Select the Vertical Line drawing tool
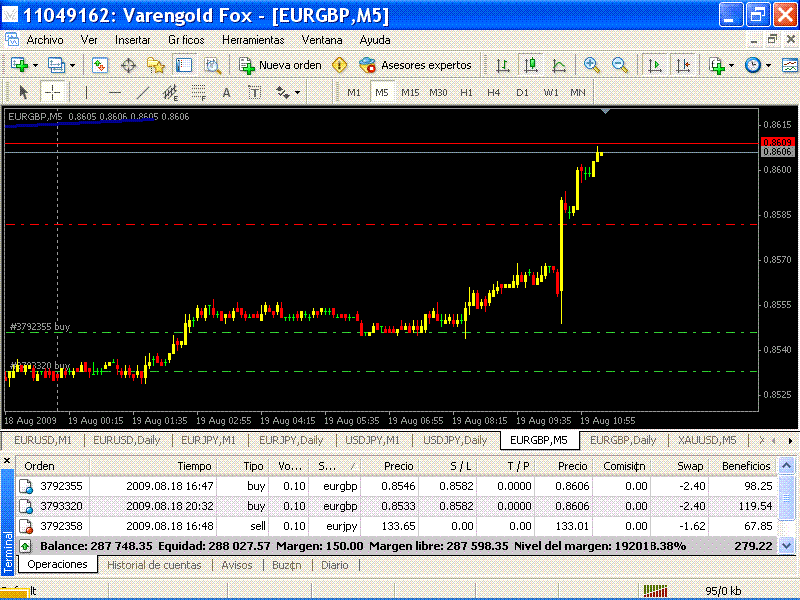This screenshot has height=600, width=800. (86, 92)
